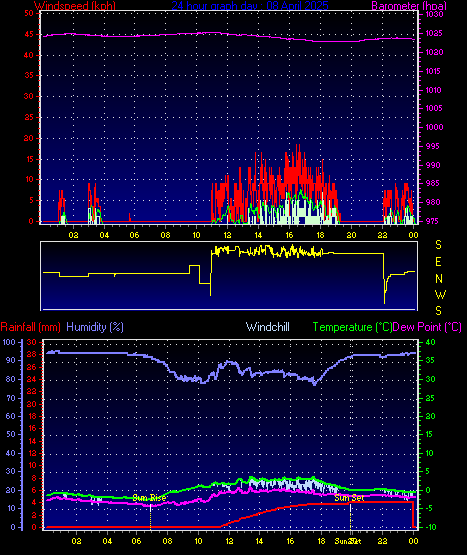
Task: Click the Sun Set marker label
Action: [x=349, y=498]
